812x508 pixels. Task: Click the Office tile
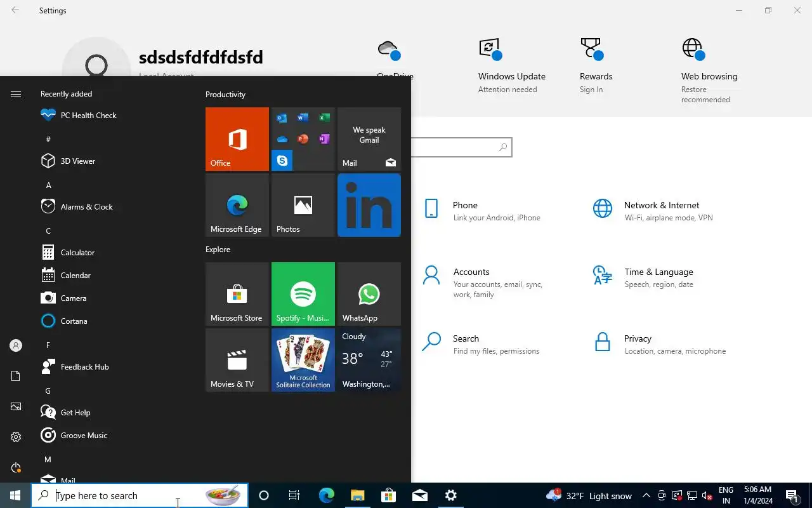point(237,139)
